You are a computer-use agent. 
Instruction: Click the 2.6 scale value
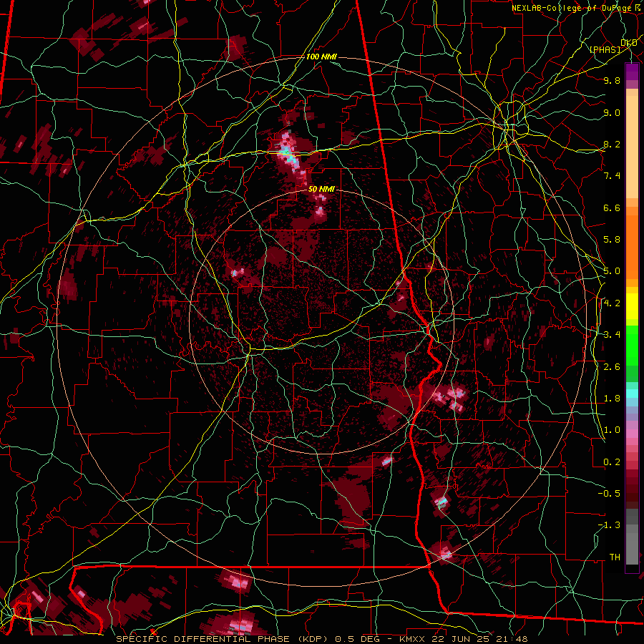pyautogui.click(x=612, y=367)
